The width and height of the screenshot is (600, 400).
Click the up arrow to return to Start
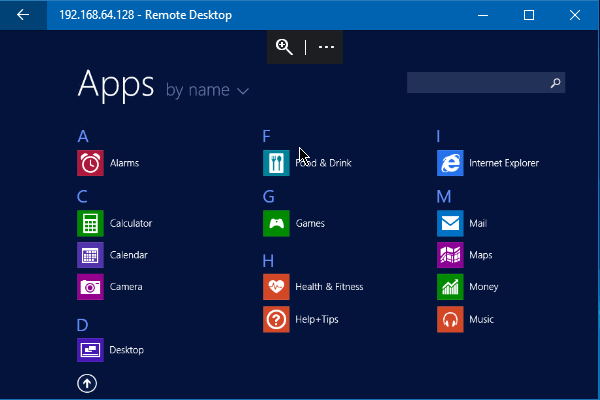(87, 383)
